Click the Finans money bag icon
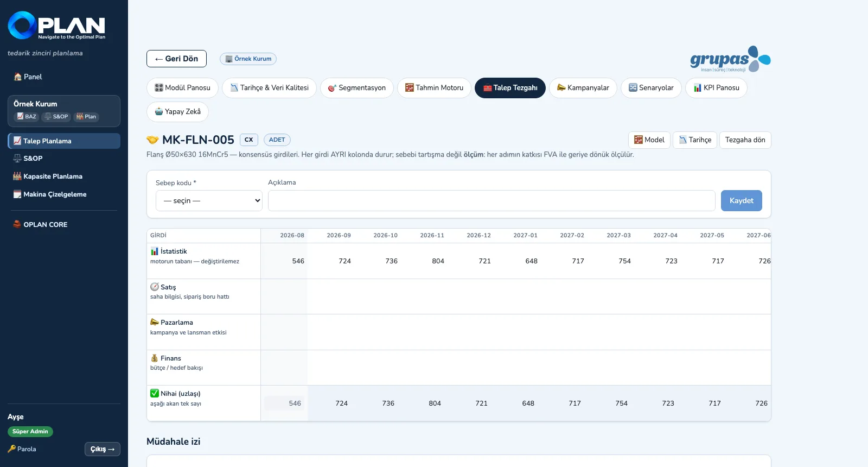The height and width of the screenshot is (467, 868). 155,358
